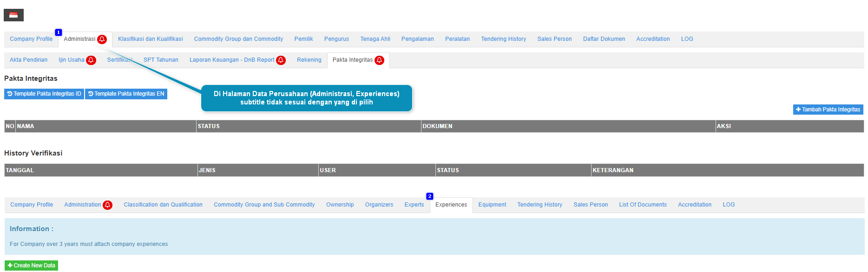Click the TANGGAL column header

coord(101,170)
